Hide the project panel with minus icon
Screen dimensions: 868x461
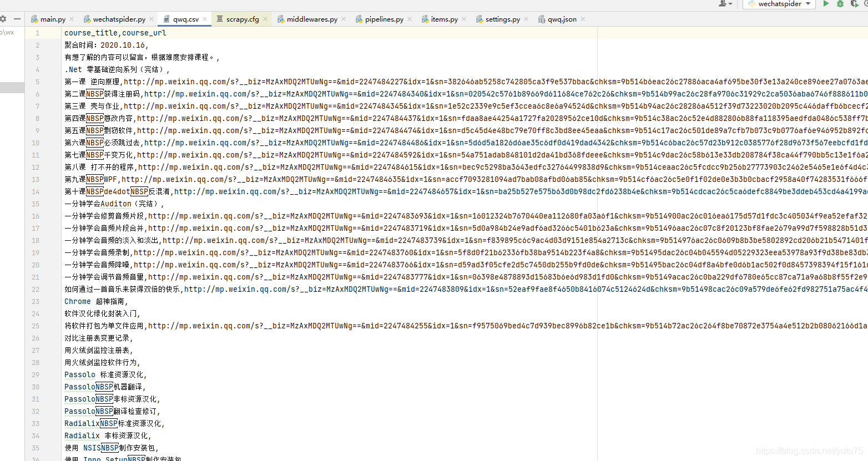17,19
